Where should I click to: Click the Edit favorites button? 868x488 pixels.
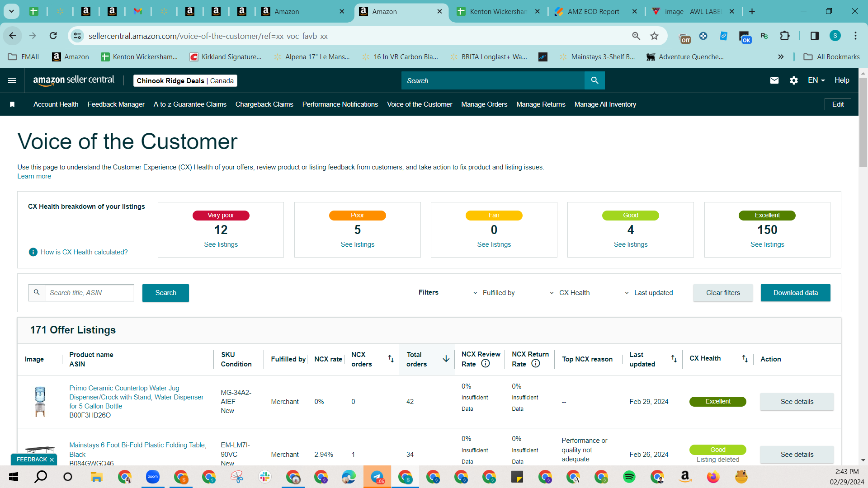click(x=838, y=104)
